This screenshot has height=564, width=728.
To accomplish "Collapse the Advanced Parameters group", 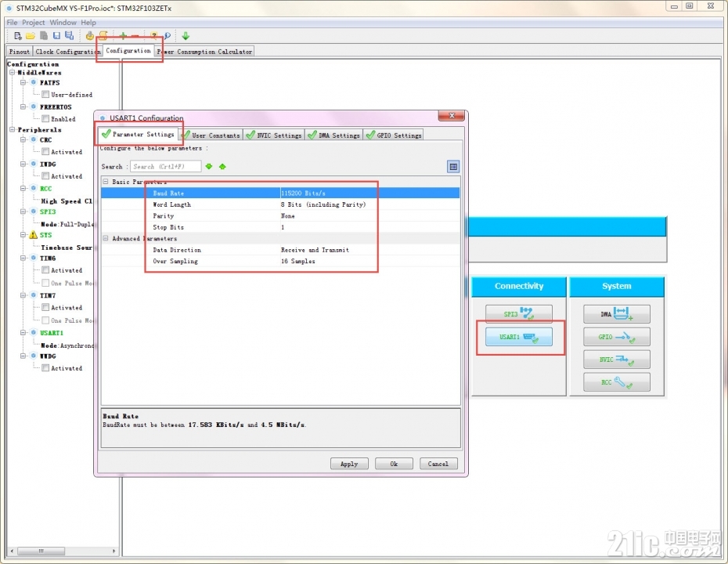I will coord(106,238).
